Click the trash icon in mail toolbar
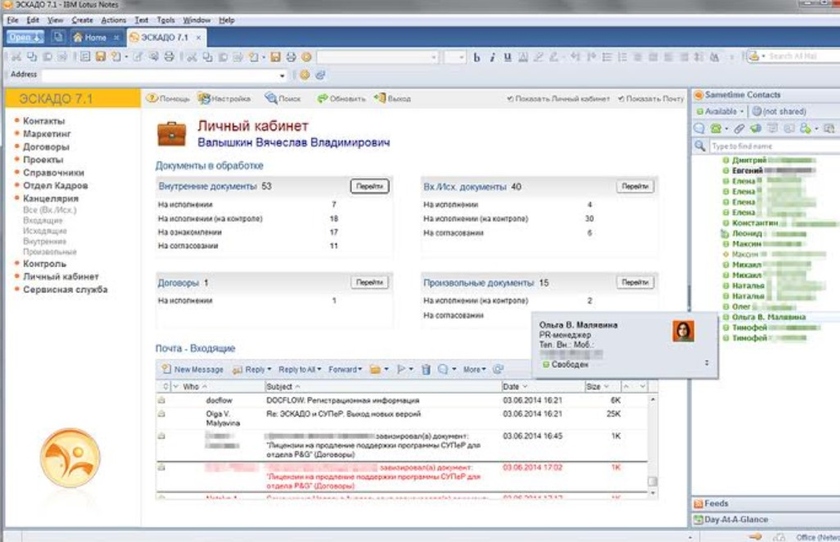840x542 pixels. pyautogui.click(x=426, y=369)
